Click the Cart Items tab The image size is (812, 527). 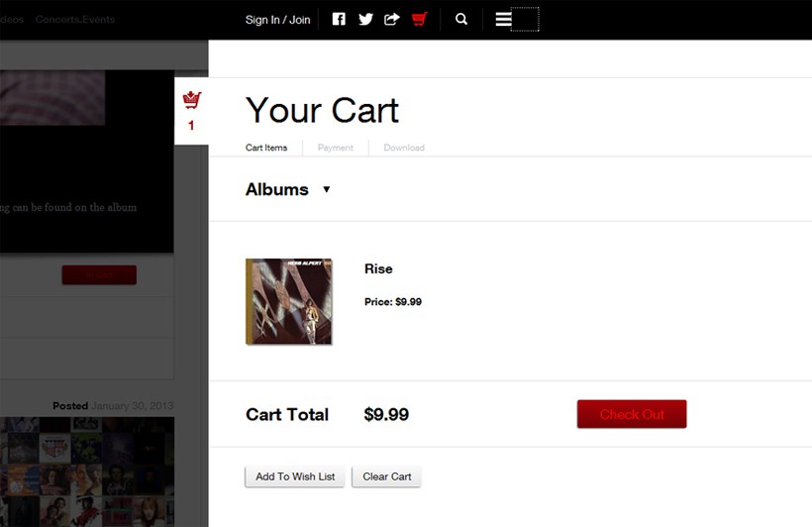(266, 148)
